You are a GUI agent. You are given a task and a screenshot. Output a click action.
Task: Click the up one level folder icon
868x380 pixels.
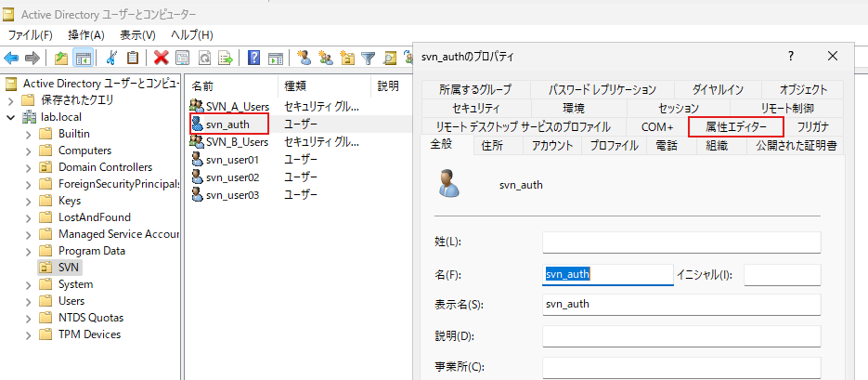pyautogui.click(x=61, y=59)
